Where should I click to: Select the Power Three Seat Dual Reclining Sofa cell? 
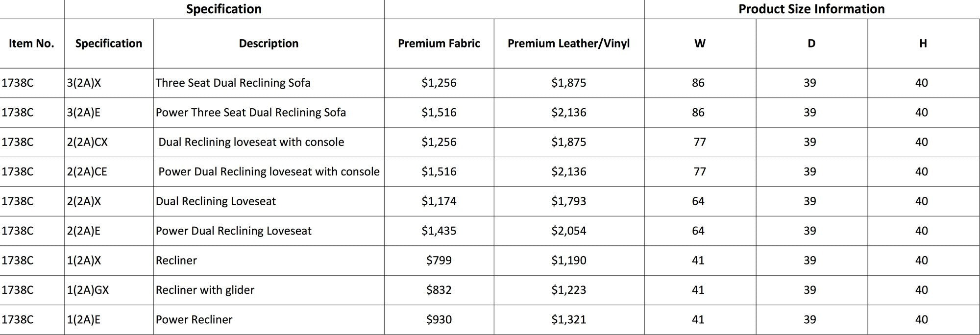coord(269,113)
